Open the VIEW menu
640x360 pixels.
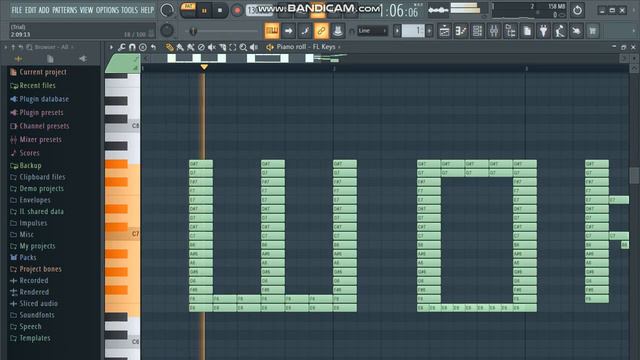(86, 10)
